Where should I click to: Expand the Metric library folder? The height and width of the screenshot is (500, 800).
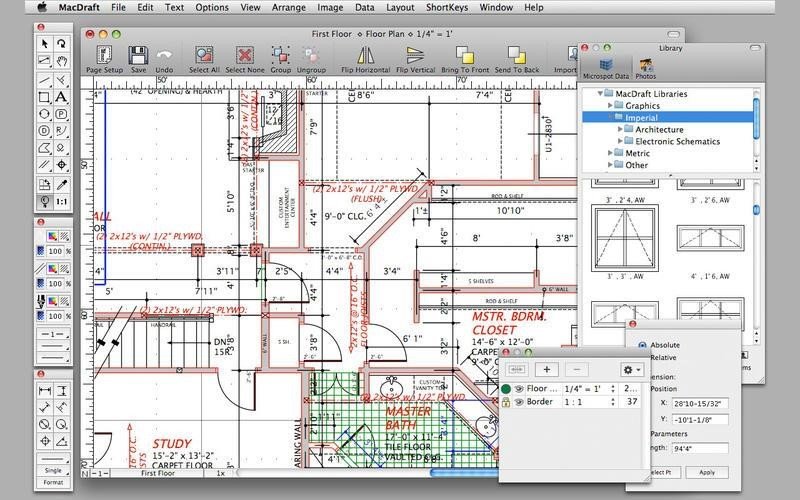(610, 153)
